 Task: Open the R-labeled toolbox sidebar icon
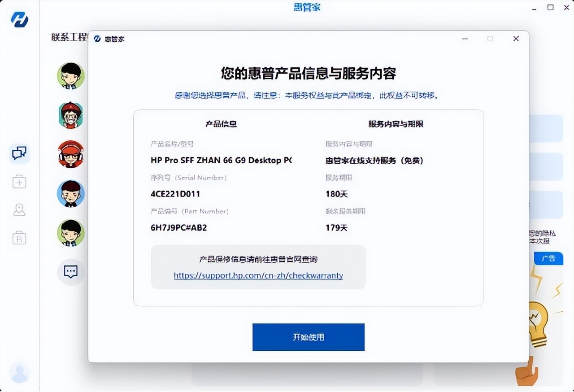19,237
